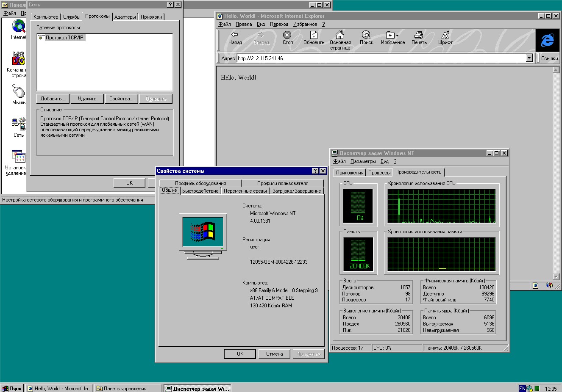Click the product ID 12095-OEM-0004226-12233 text
Image resolution: width=562 pixels, height=392 pixels.
pos(278,262)
